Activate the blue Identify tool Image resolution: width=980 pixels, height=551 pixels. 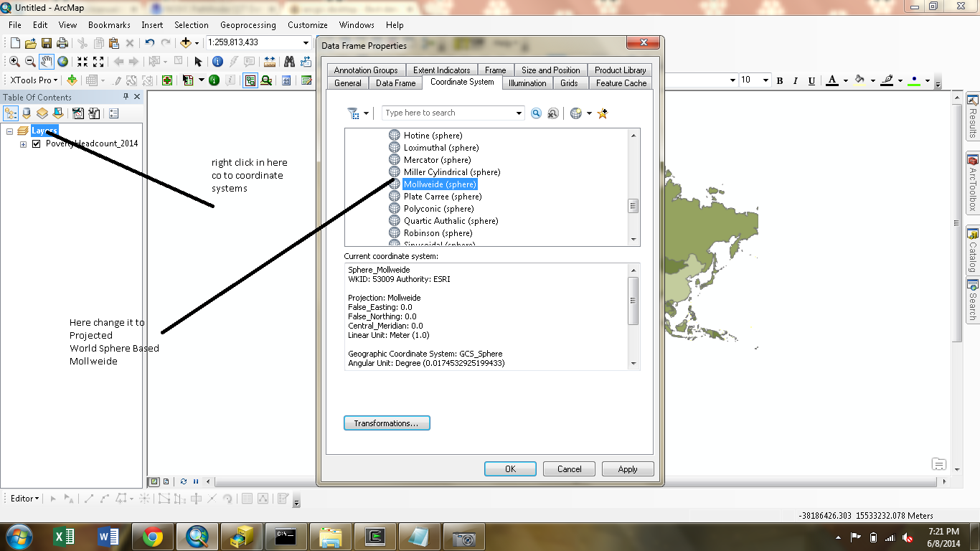click(217, 62)
